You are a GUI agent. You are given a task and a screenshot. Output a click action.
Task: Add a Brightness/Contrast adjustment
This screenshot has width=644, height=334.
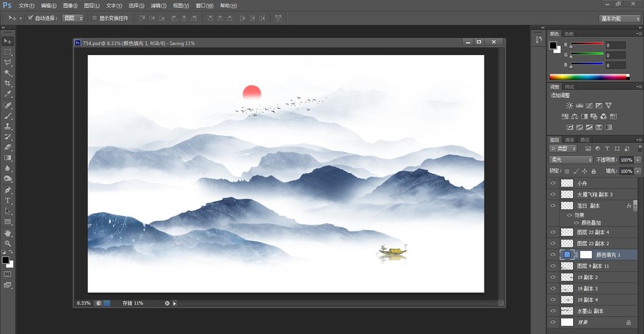[570, 105]
